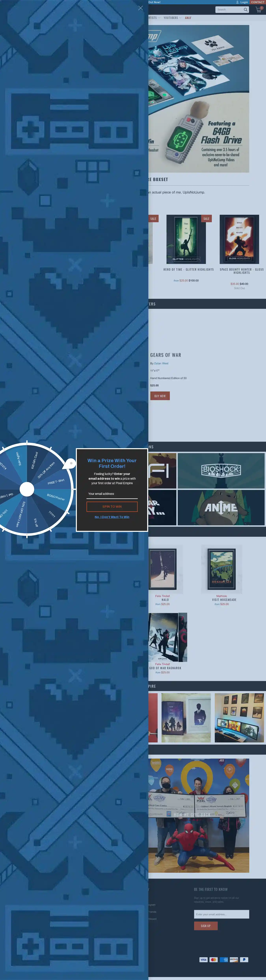The image size is (266, 980).
Task: Click the Login user icon
Action: click(237, 2)
